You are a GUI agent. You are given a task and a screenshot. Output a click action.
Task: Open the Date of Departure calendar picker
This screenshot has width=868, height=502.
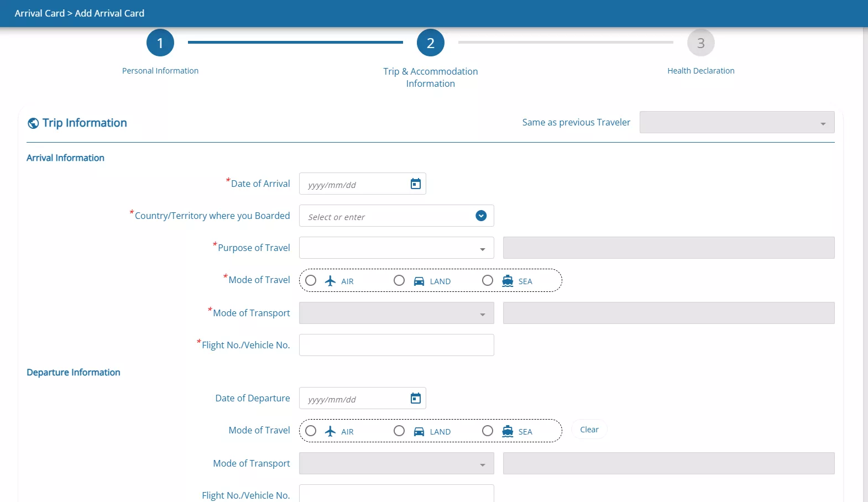pyautogui.click(x=416, y=399)
